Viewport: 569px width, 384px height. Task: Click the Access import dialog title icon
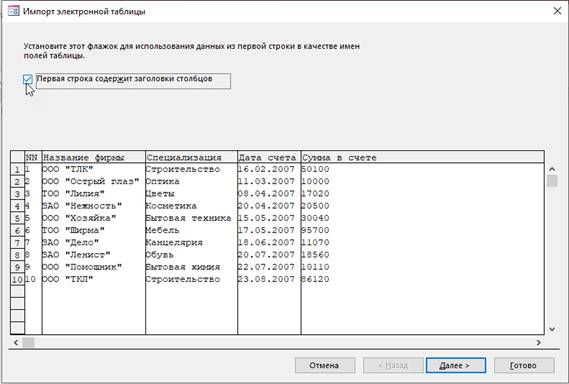[x=13, y=11]
